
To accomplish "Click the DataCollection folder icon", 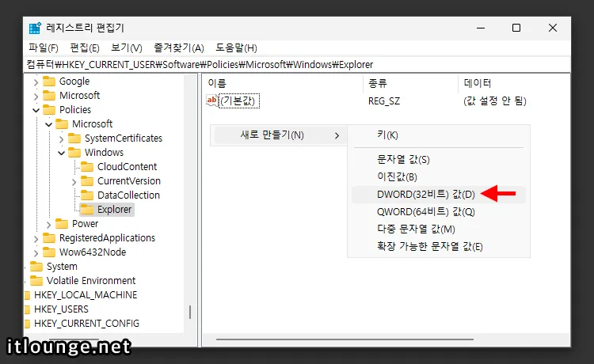I will [x=87, y=195].
